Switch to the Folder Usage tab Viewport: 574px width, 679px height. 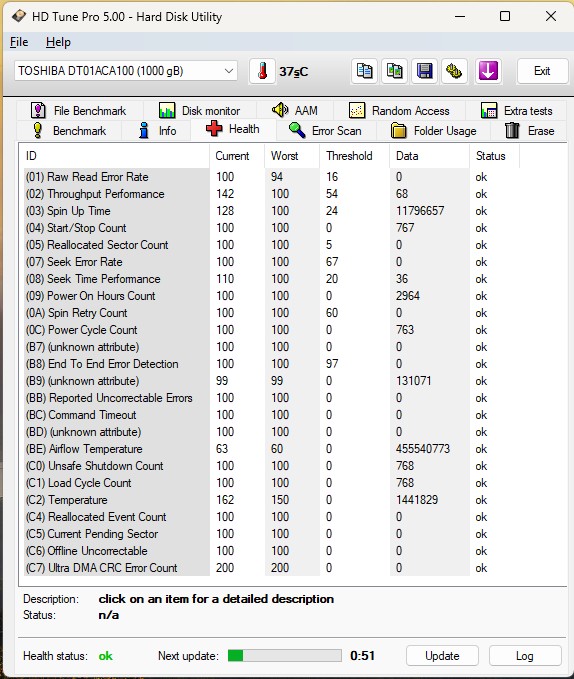click(x=433, y=131)
